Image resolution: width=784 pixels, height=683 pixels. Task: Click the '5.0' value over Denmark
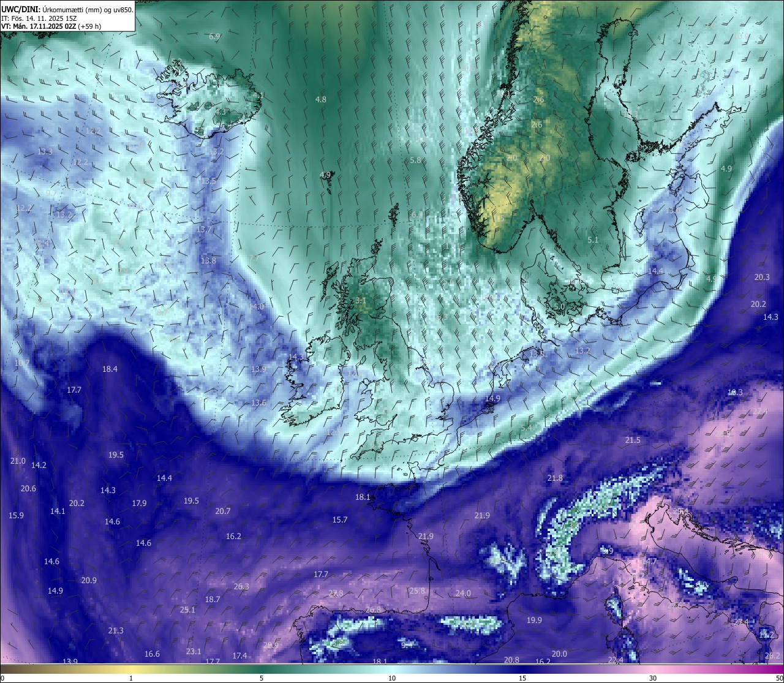[x=559, y=306]
